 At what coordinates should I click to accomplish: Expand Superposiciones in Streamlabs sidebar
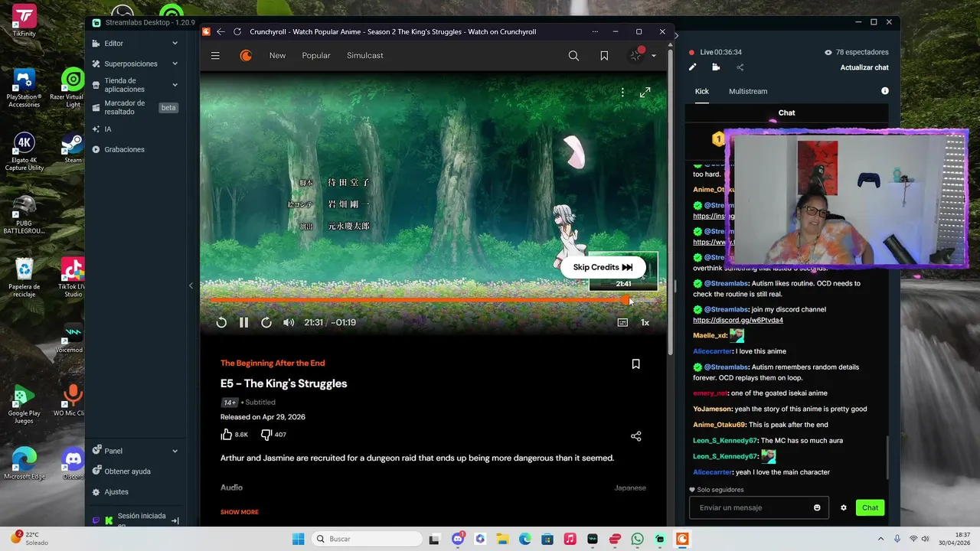(135, 64)
